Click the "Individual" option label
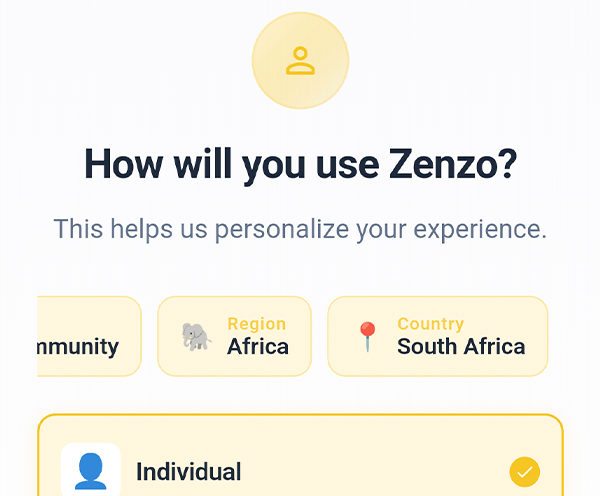 point(189,472)
